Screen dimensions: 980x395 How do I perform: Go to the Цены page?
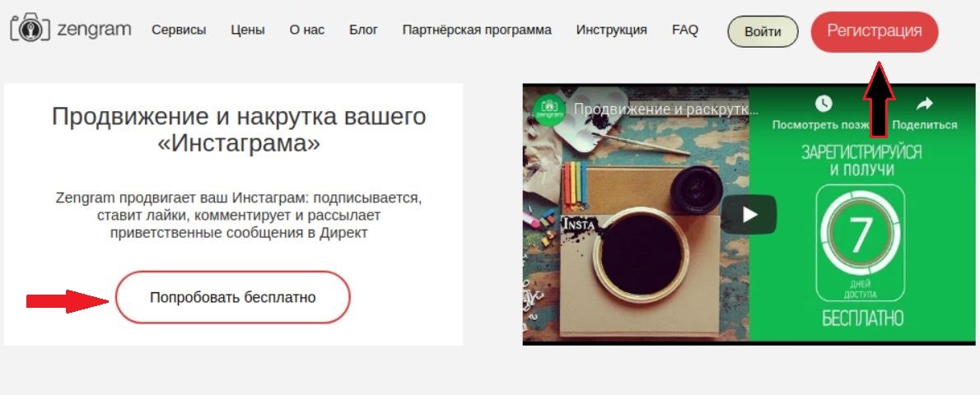click(248, 30)
